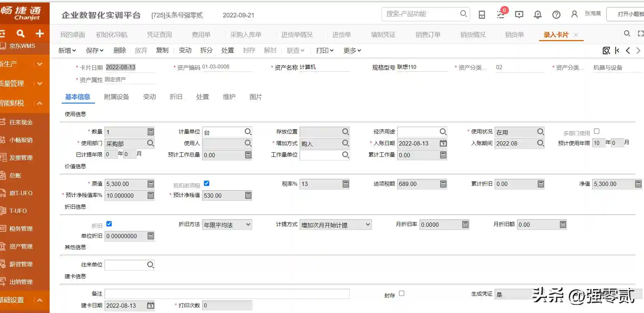Click the sidebar plus add icon
Screen dimensions: 644x313
(40, 34)
